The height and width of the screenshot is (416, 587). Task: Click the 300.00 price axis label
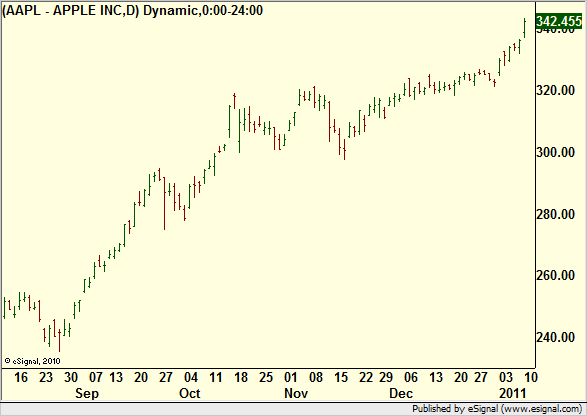556,152
